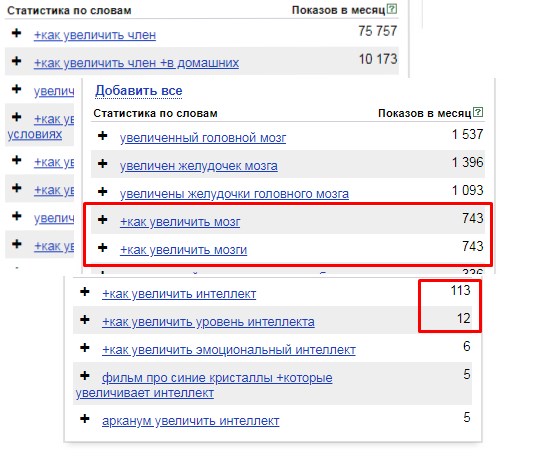Open help icon next to top 'Показов в месяц'
Image resolution: width=535 pixels, height=462 pixels.
(x=392, y=9)
